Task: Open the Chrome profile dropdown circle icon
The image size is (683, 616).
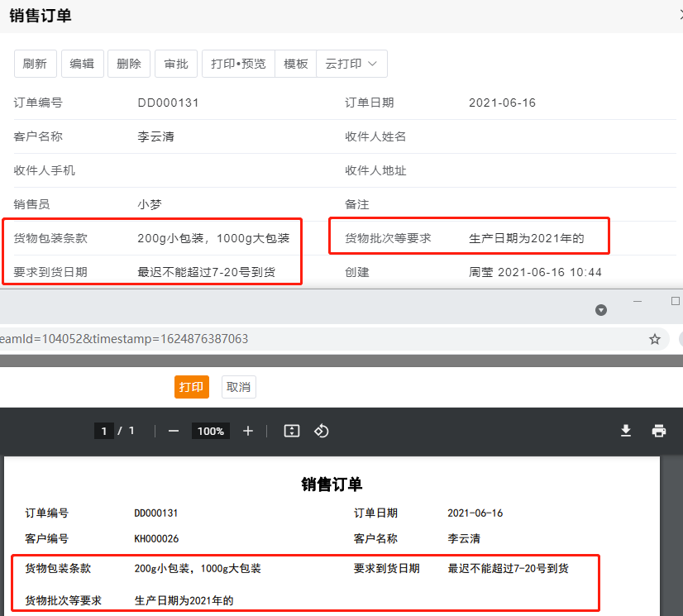Action: [601, 310]
